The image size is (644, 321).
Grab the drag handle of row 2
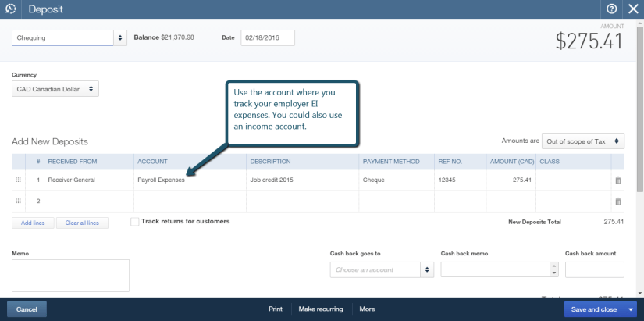pos(19,202)
